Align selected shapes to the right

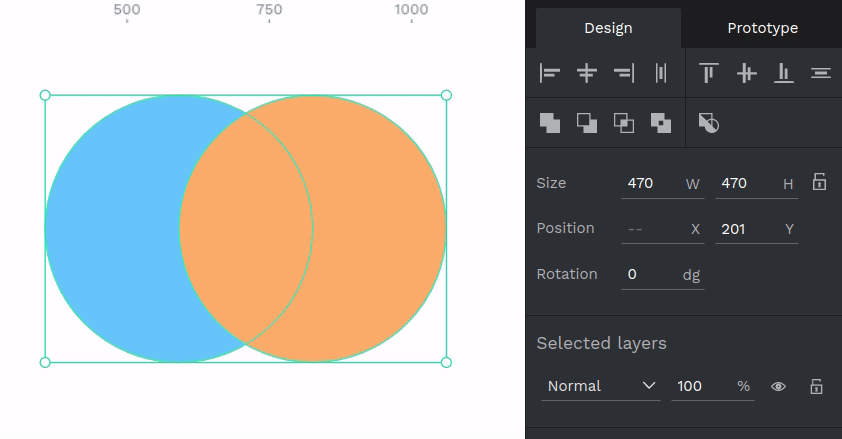tap(624, 73)
